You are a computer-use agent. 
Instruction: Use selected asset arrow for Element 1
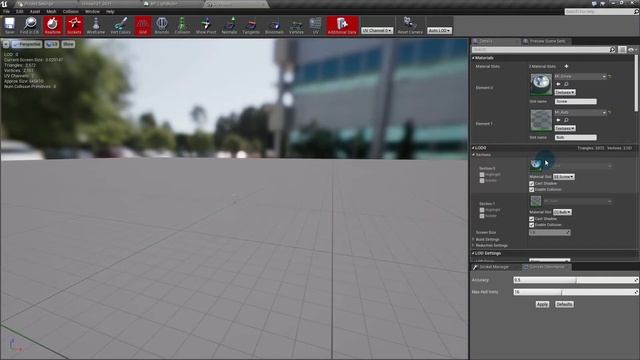558,120
